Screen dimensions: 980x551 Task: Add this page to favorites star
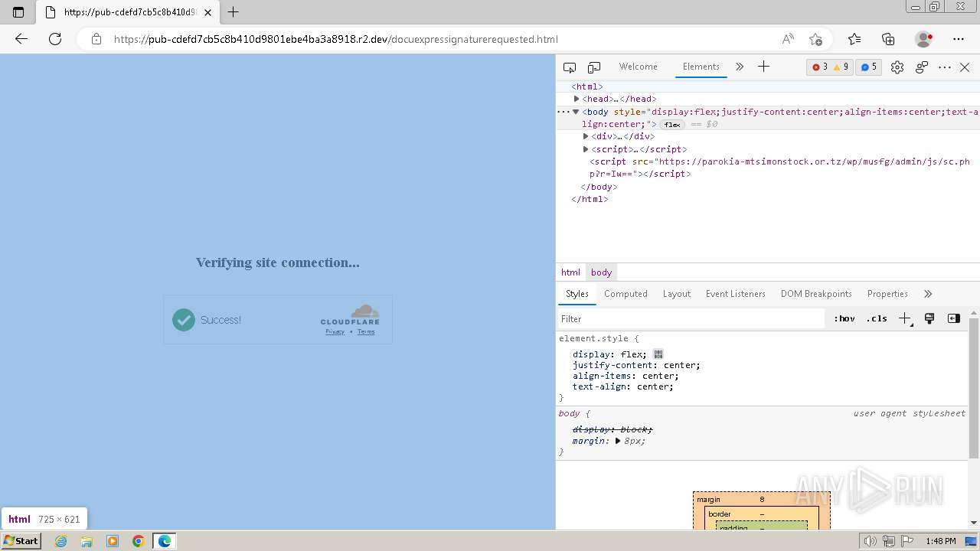815,39
